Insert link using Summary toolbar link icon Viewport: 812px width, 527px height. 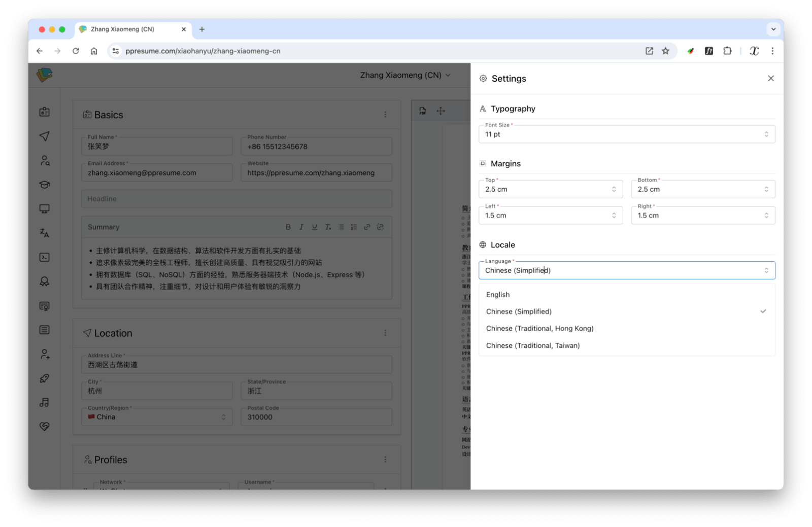point(367,227)
